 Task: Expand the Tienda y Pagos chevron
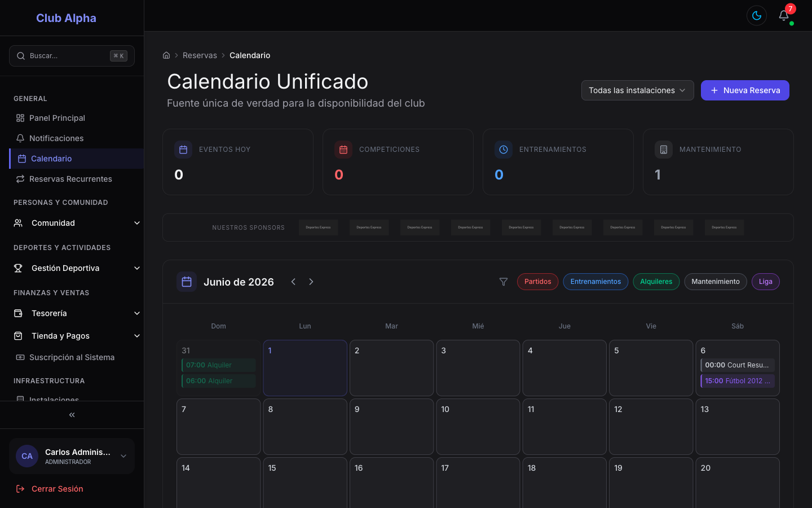click(137, 336)
